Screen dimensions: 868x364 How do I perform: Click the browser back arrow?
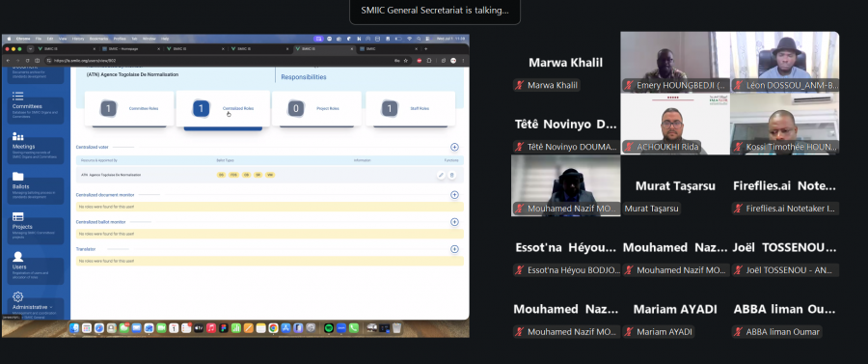point(9,61)
